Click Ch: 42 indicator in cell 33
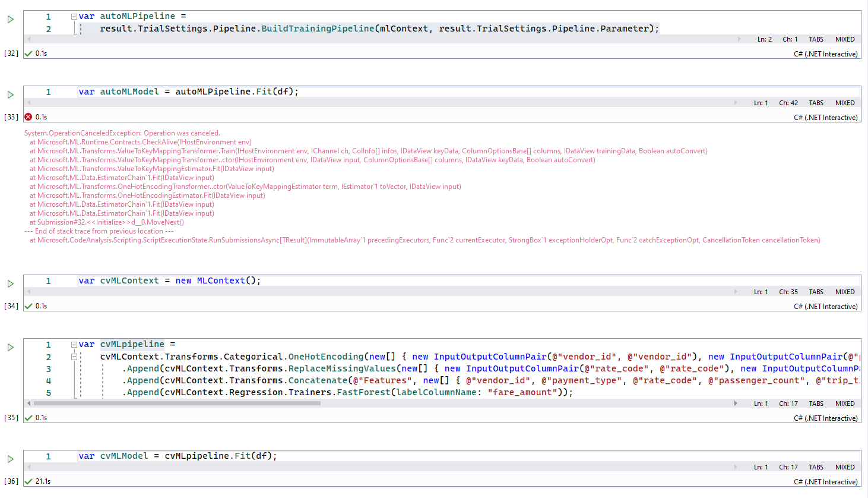The height and width of the screenshot is (498, 868). coord(788,103)
